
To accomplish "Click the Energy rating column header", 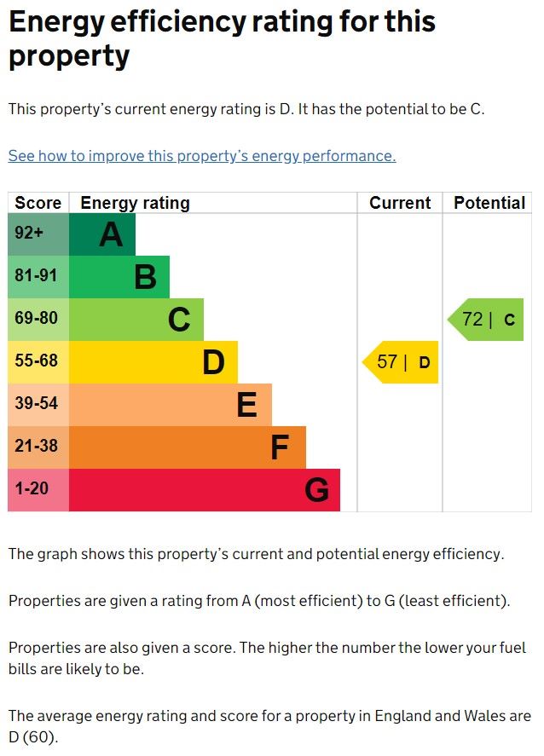I will (x=135, y=203).
